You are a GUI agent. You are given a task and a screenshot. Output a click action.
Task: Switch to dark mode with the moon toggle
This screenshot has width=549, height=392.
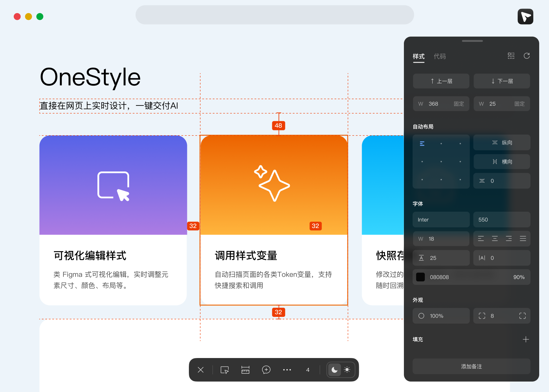click(335, 370)
